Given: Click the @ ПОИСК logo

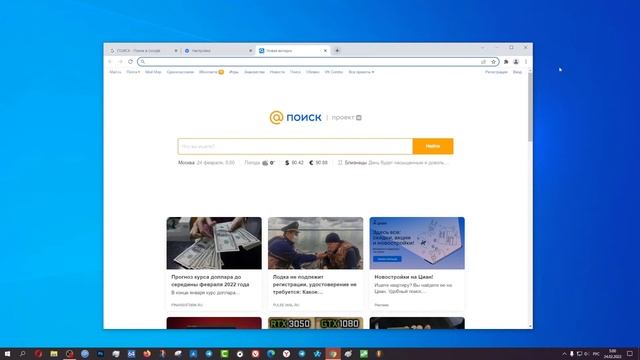Looking at the screenshot, I should point(296,118).
